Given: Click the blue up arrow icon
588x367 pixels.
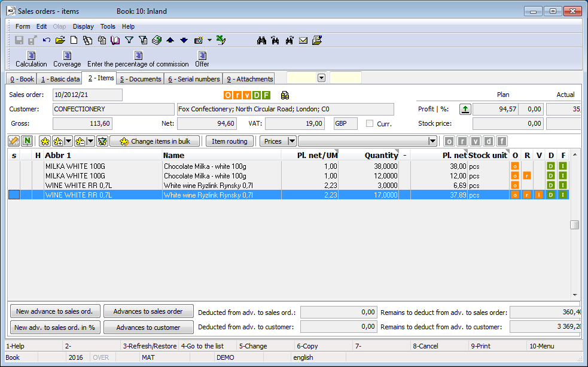Looking at the screenshot, I should pos(170,40).
